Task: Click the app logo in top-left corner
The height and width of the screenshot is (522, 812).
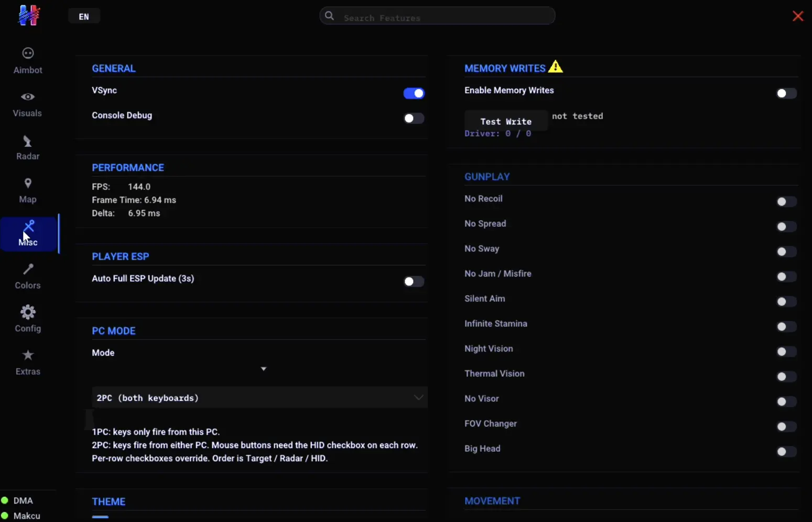Action: [29, 15]
